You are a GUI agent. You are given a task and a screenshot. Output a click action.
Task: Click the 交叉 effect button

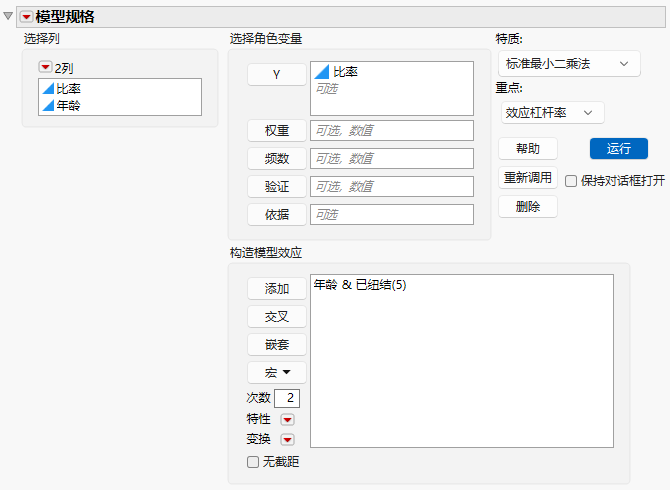click(x=276, y=317)
